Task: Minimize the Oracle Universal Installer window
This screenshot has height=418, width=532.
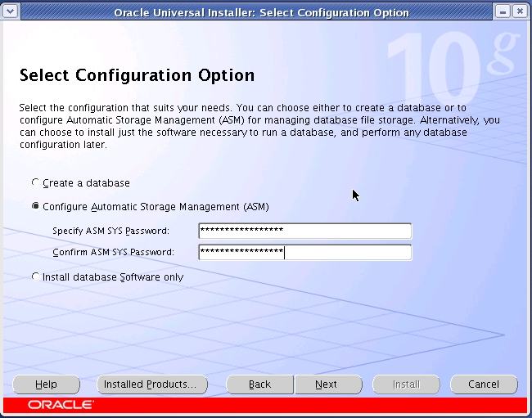Action: pyautogui.click(x=503, y=11)
